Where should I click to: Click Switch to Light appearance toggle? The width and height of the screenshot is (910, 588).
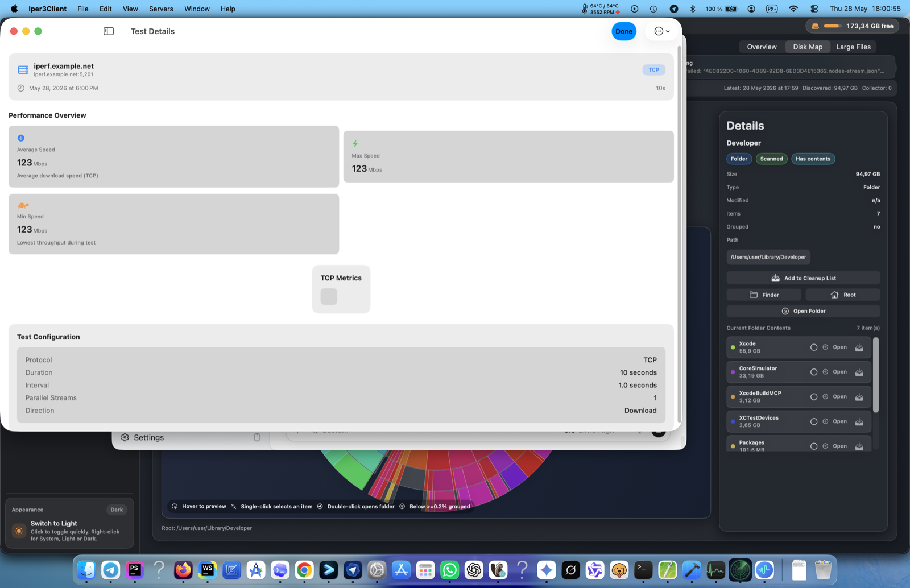pyautogui.click(x=69, y=531)
